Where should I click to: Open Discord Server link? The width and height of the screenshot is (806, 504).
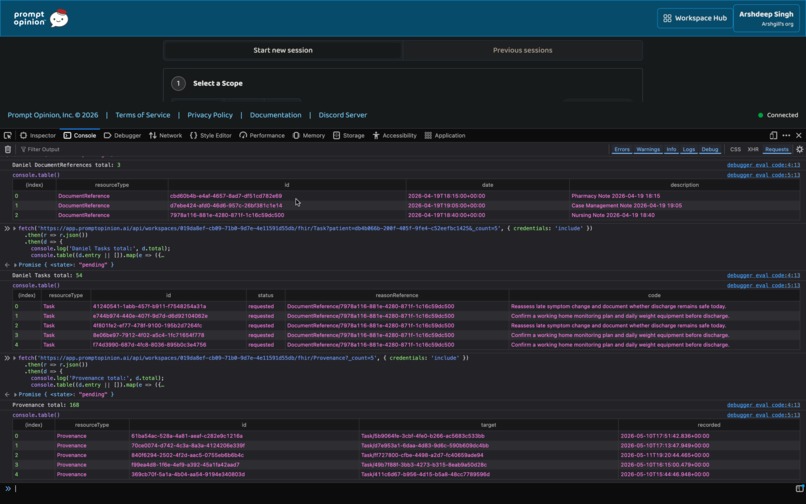342,115
